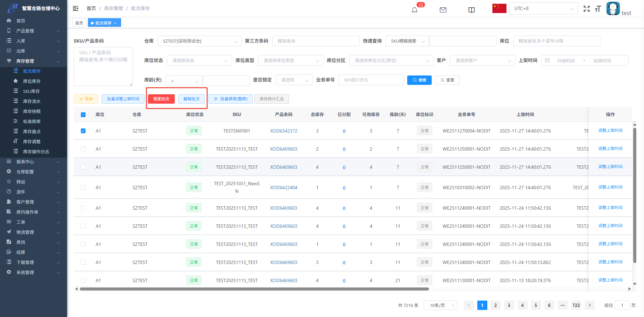Toggle the header select-all checkbox
Screen dimensions: 644x317
83,115
